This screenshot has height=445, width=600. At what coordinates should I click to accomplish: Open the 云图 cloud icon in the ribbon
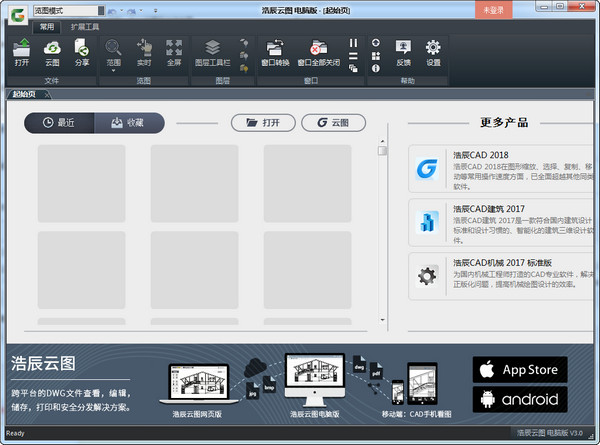[52, 50]
